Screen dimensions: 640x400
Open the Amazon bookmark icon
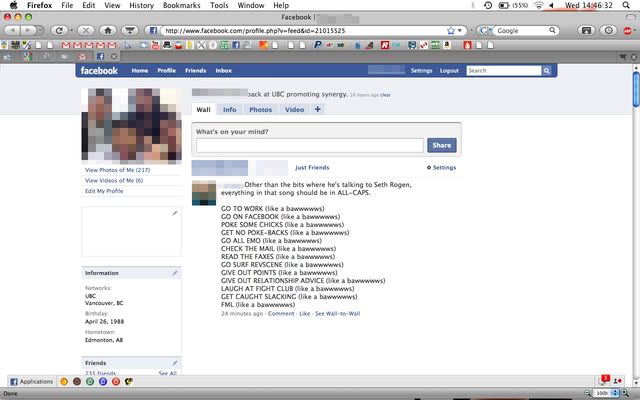[447, 45]
